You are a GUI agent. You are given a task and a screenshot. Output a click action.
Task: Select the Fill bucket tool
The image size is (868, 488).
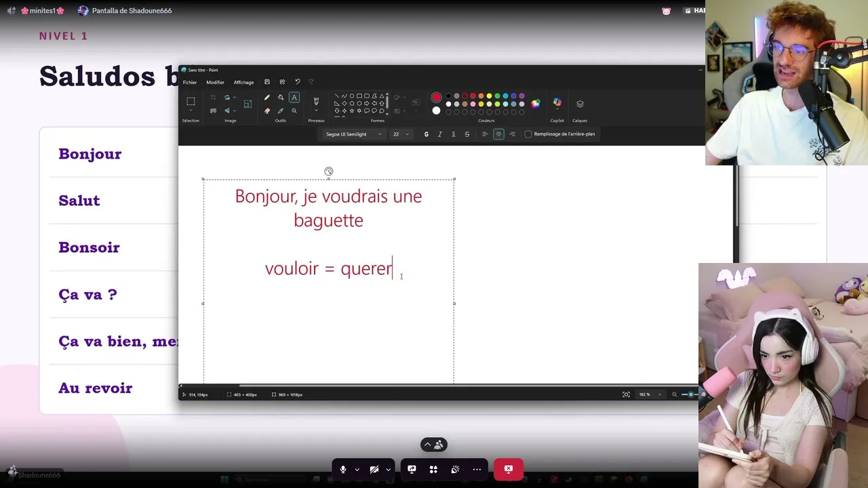pyautogui.click(x=281, y=98)
